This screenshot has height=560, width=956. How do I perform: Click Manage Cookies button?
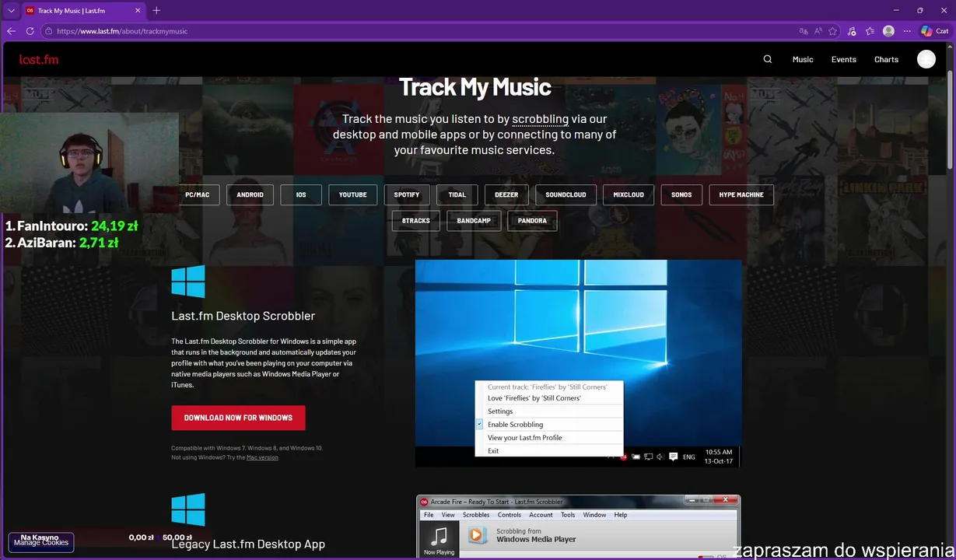coord(41,542)
